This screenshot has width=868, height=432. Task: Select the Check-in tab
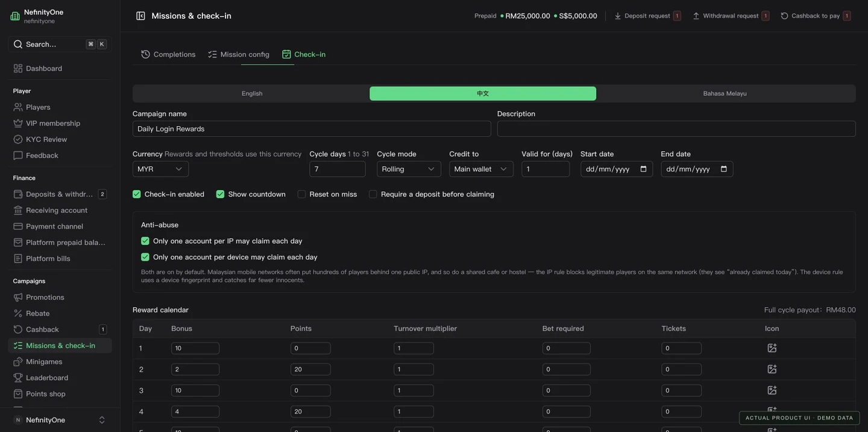point(304,54)
